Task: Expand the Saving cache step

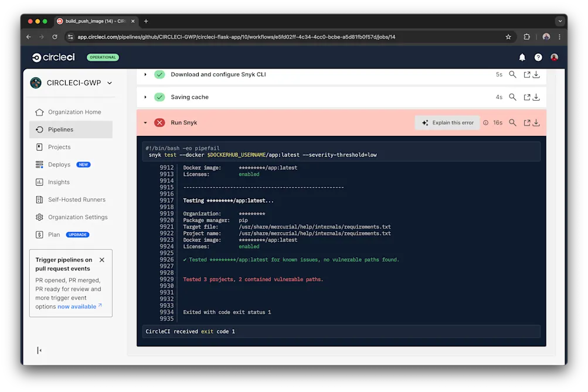Action: point(145,97)
